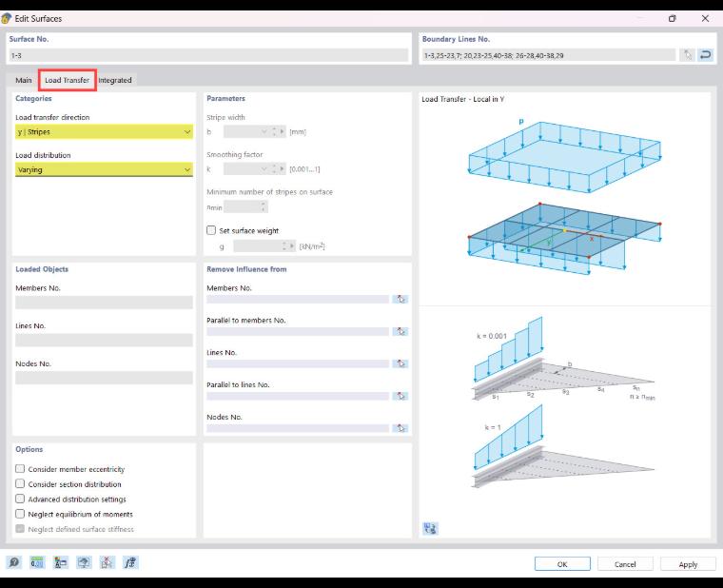Open Load distribution Varying dropdown
723x588 pixels.
pyautogui.click(x=104, y=169)
